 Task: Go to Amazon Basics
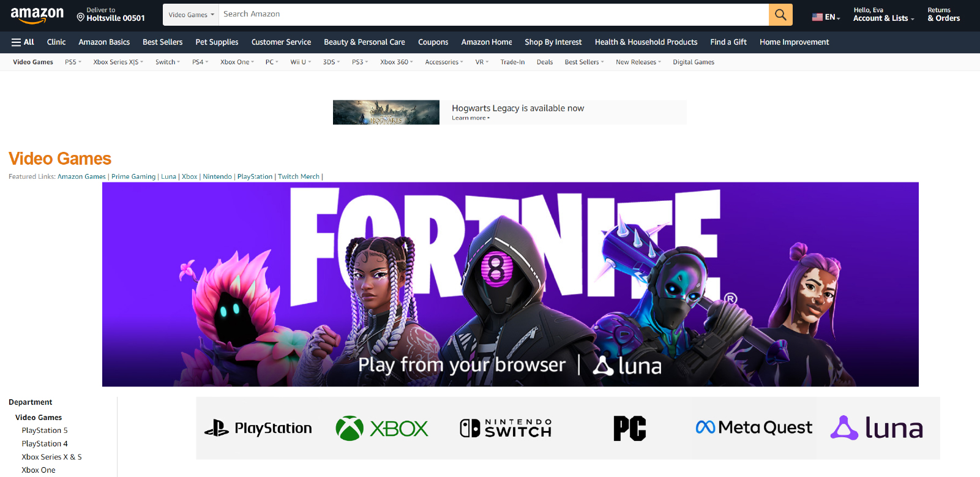click(x=104, y=42)
